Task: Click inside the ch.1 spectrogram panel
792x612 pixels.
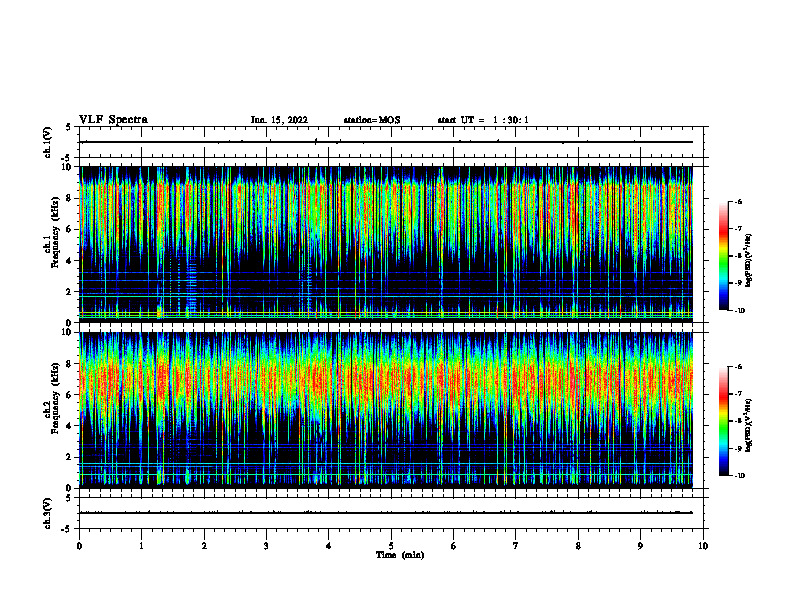Action: coord(386,244)
